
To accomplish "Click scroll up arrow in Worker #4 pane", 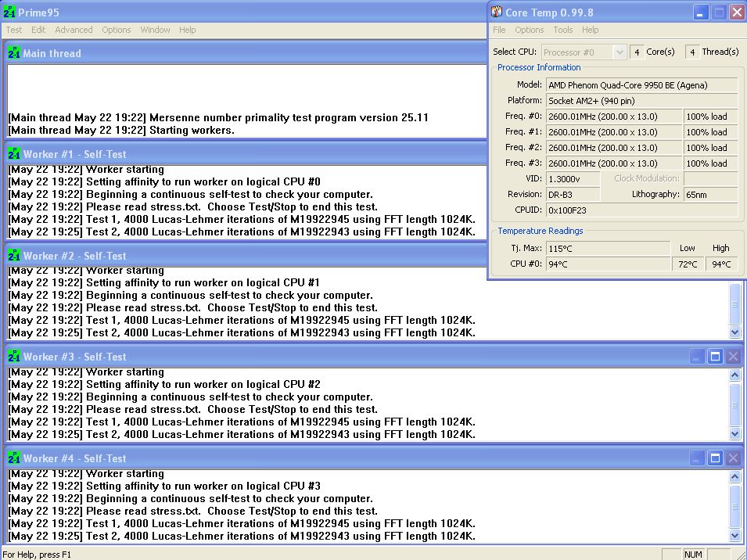I will pyautogui.click(x=734, y=476).
